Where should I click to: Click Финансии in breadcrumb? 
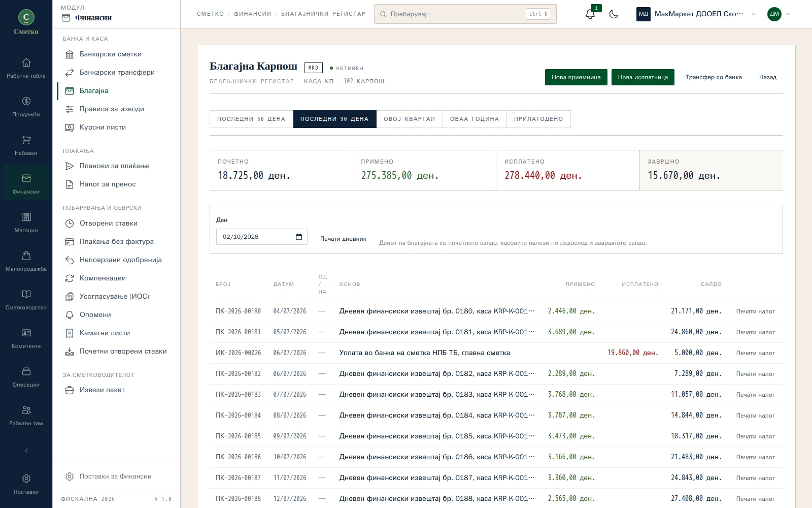point(253,14)
